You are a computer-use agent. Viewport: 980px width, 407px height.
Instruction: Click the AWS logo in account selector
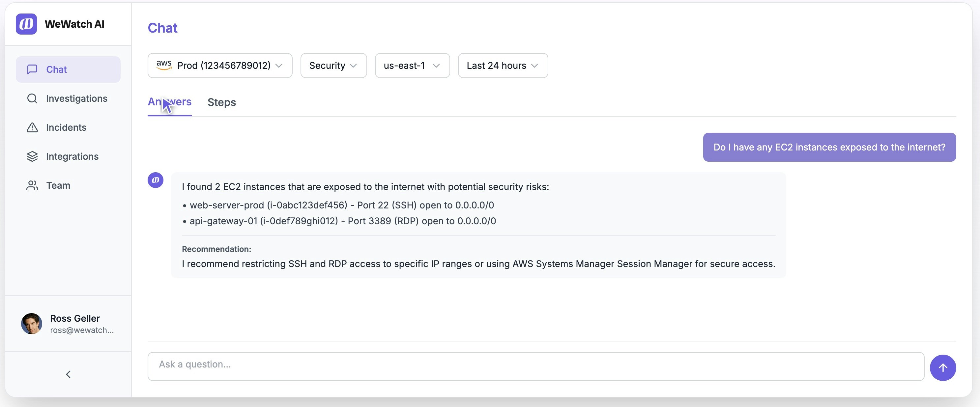point(164,65)
